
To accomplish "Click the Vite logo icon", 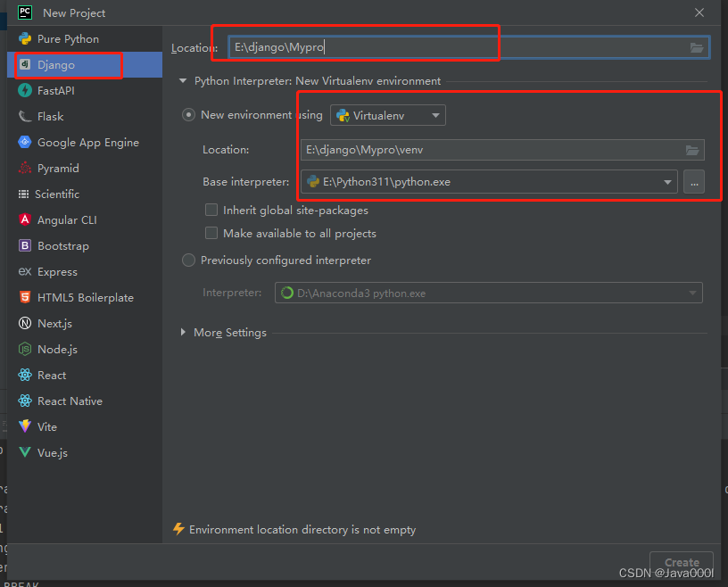I will click(25, 426).
